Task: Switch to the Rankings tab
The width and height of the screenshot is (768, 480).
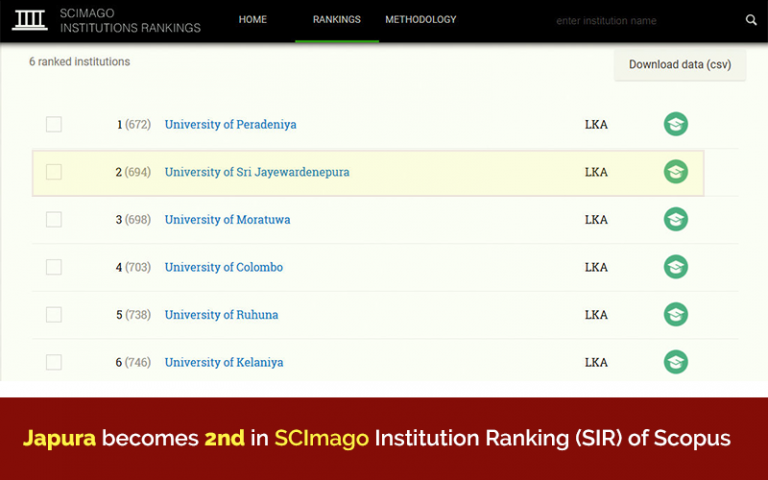Action: click(x=337, y=20)
